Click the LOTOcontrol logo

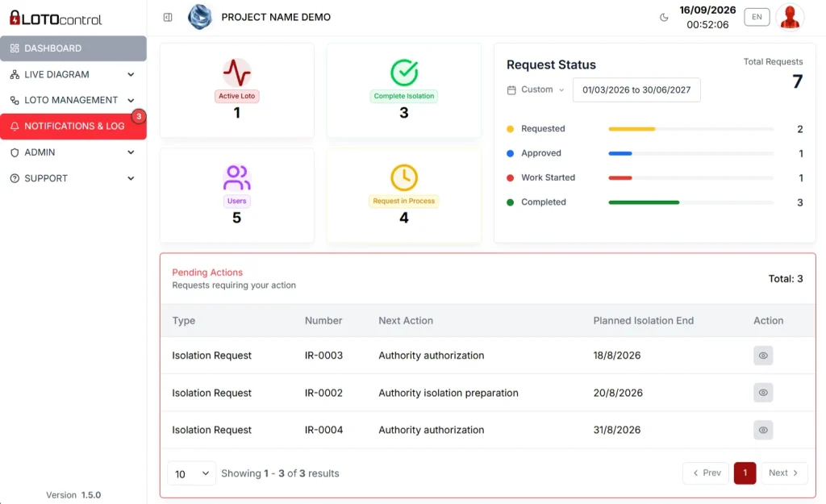(x=56, y=19)
